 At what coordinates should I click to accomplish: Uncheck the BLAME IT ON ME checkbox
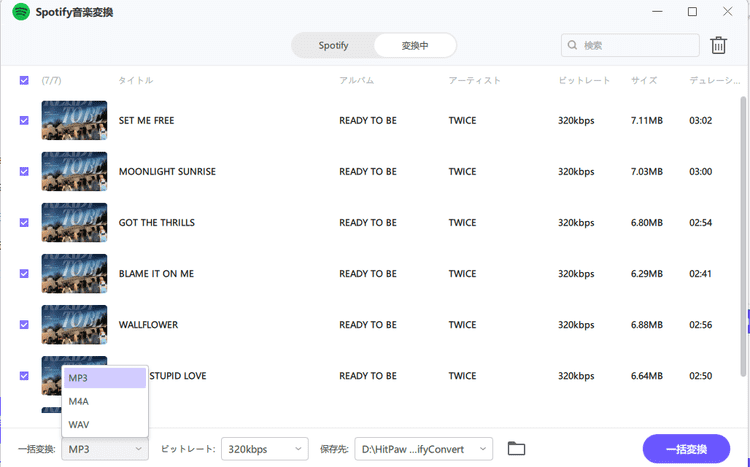pos(24,273)
